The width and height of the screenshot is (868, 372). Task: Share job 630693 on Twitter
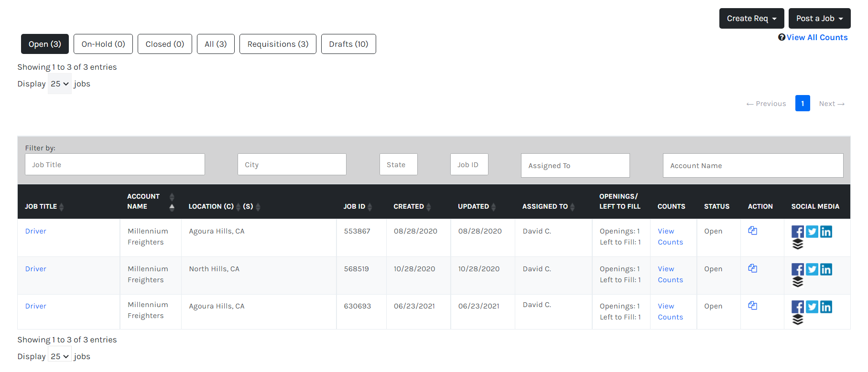[812, 307]
